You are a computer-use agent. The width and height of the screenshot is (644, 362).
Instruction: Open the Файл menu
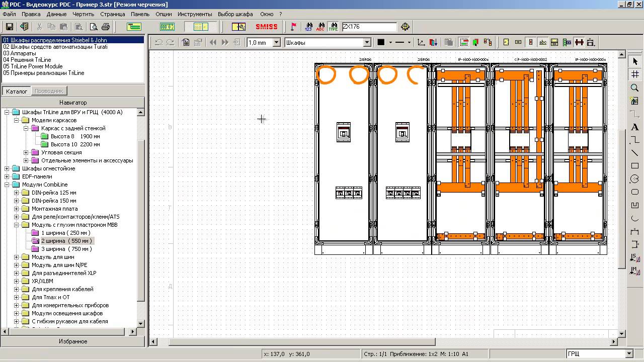[9, 14]
